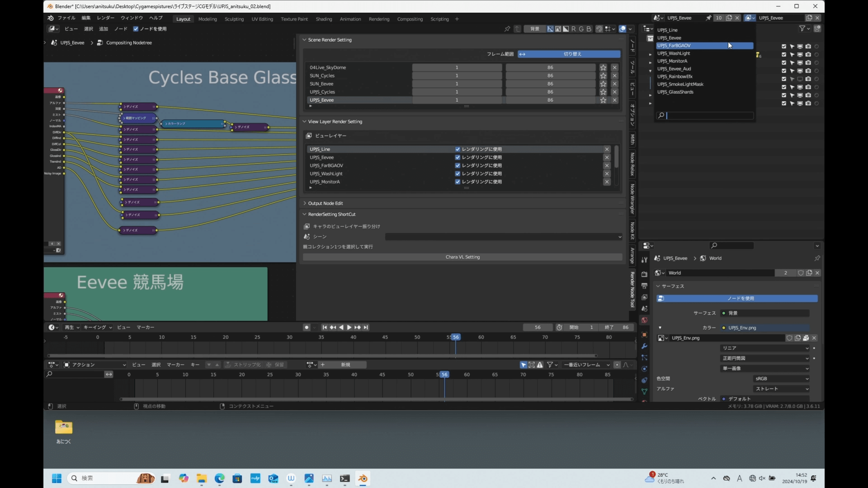
Task: Open the Physics properties tab icon
Action: click(x=644, y=369)
